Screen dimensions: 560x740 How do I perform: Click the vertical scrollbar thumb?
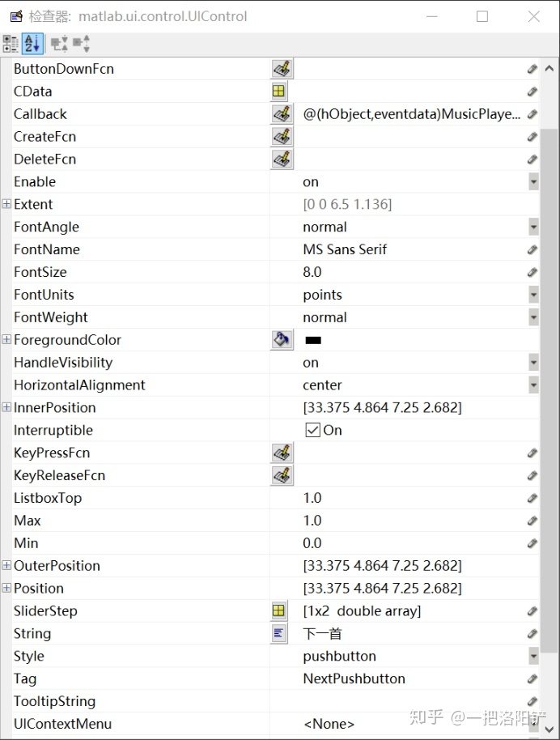pos(549,390)
